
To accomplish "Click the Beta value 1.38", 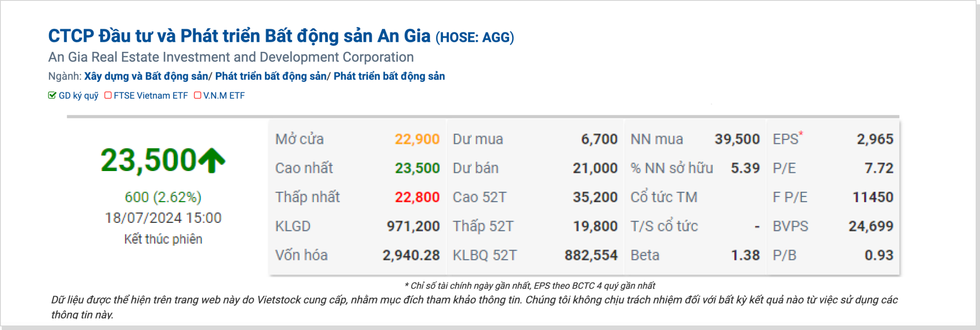I will [745, 255].
